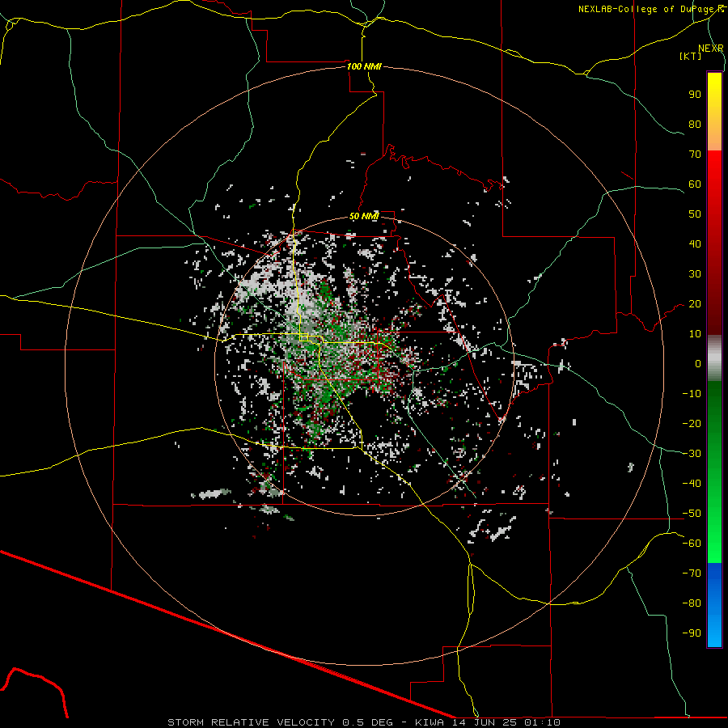Viewport: 728px width, 728px height.
Task: Click the -80 value on velocity scale
Action: (692, 603)
